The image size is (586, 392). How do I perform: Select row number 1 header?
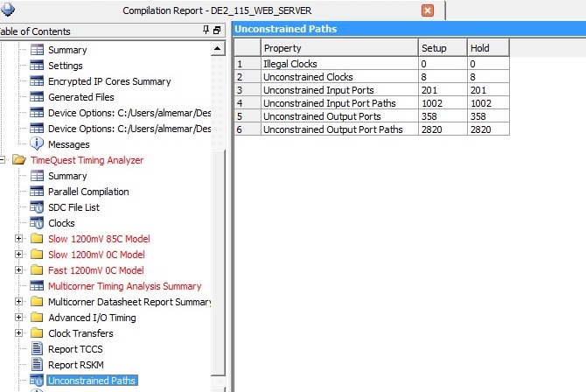point(248,64)
